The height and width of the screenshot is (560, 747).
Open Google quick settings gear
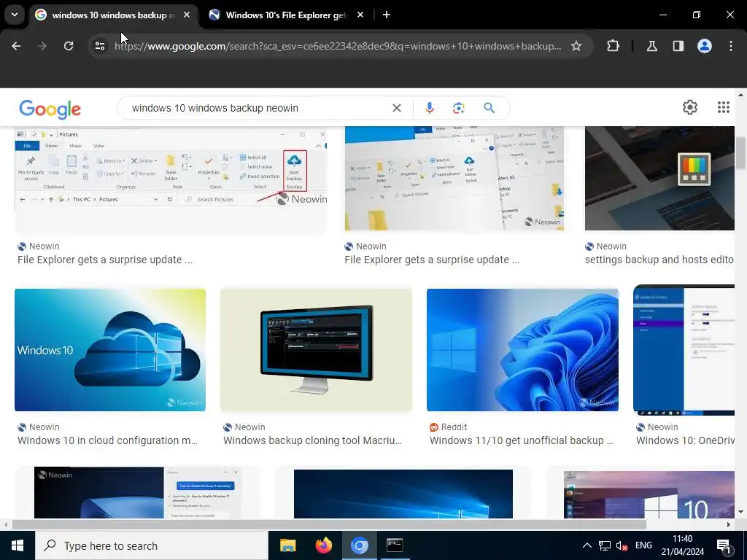tap(690, 107)
